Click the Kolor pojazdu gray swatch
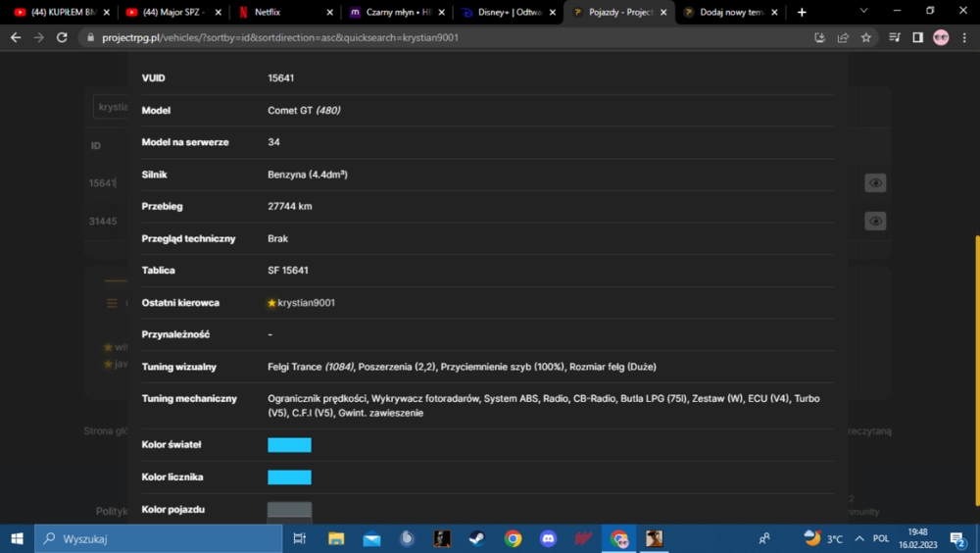 click(289, 510)
